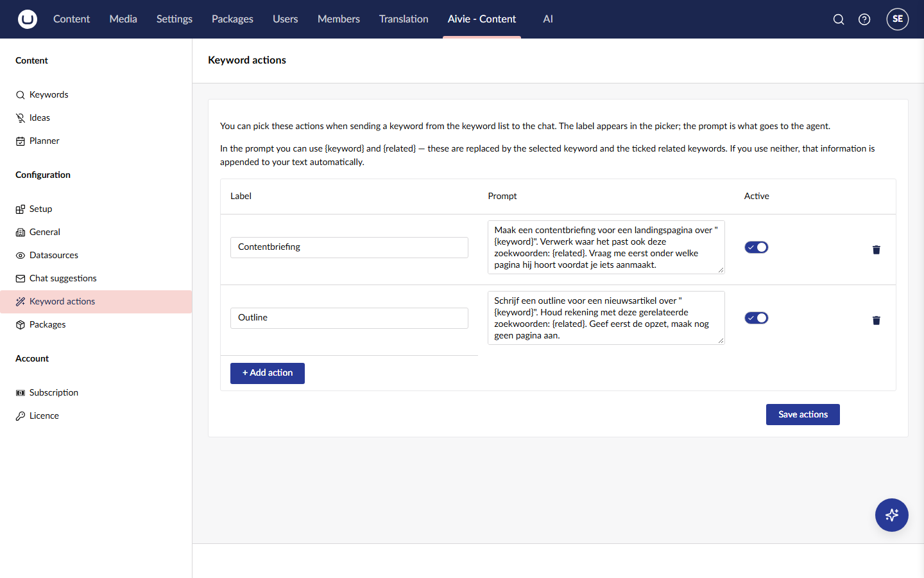Click the Contentbriefing label input field
This screenshot has height=578, width=924.
tap(349, 247)
